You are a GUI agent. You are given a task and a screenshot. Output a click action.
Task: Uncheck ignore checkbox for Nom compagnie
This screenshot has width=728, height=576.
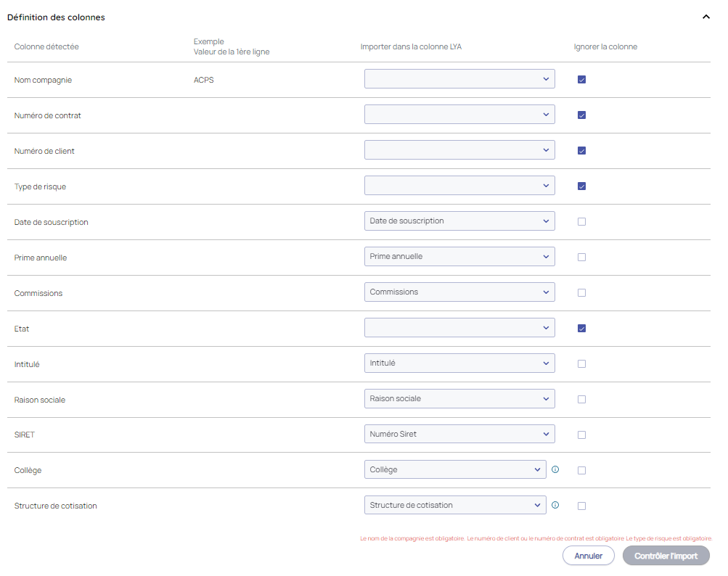pyautogui.click(x=581, y=80)
